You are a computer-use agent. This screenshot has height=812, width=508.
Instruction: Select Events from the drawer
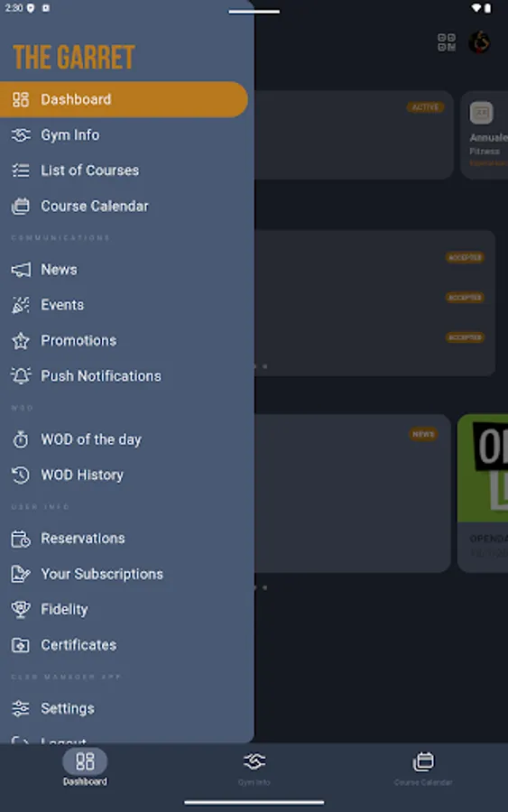(x=62, y=305)
